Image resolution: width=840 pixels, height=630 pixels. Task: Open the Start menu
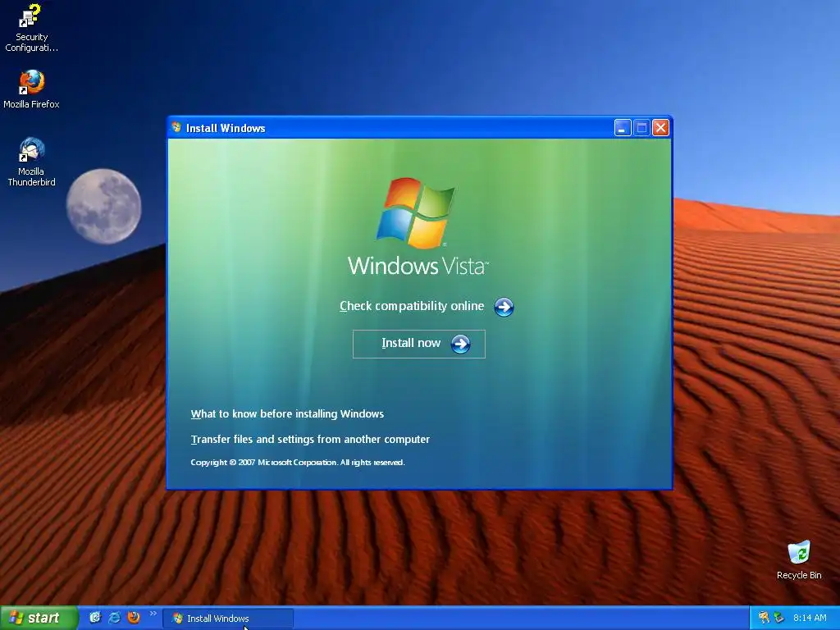click(x=39, y=618)
